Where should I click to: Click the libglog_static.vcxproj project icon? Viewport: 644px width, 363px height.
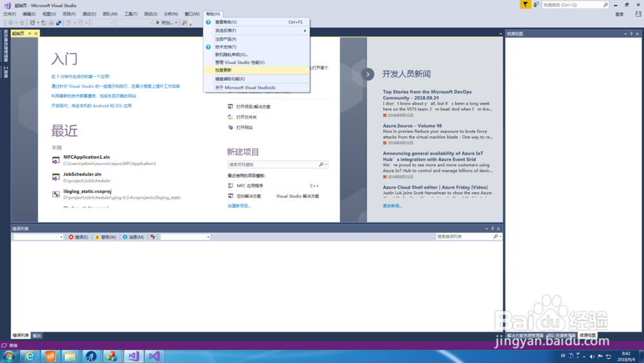coord(56,195)
